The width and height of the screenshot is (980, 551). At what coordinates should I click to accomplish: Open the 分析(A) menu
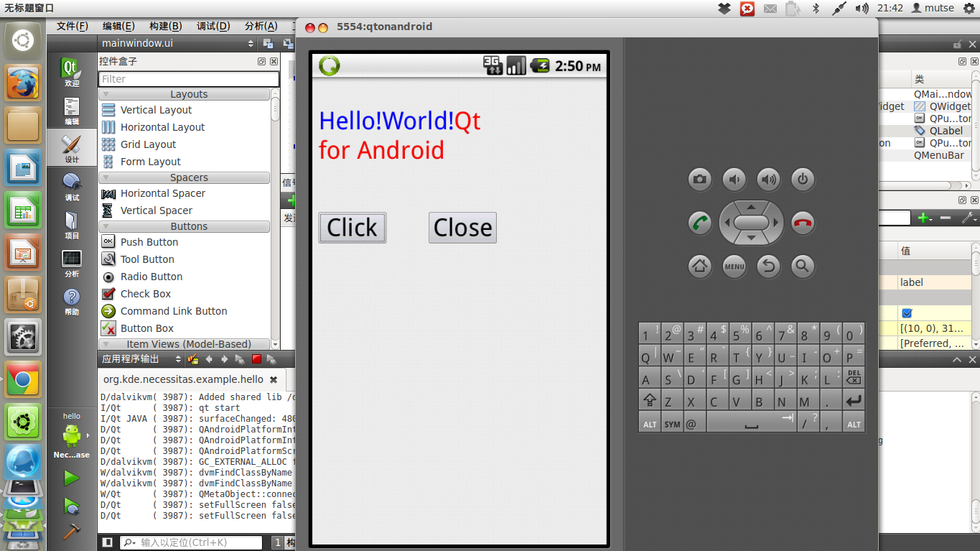click(x=261, y=26)
